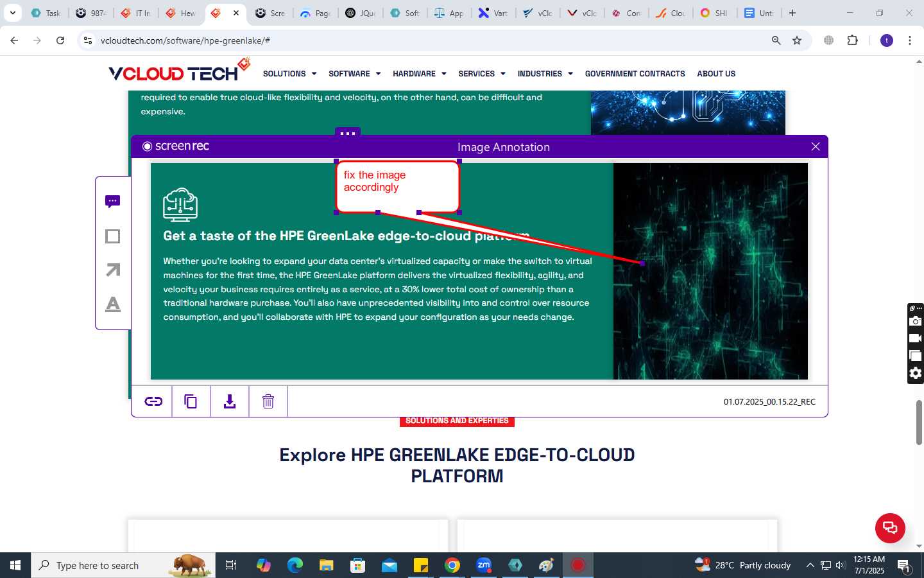Open Task View on taskbar
Viewport: 924px width, 578px height.
[231, 565]
